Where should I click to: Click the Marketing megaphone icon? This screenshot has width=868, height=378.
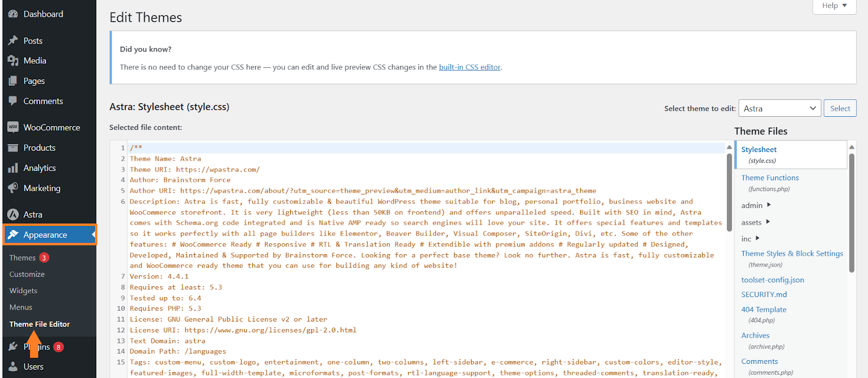coord(13,188)
